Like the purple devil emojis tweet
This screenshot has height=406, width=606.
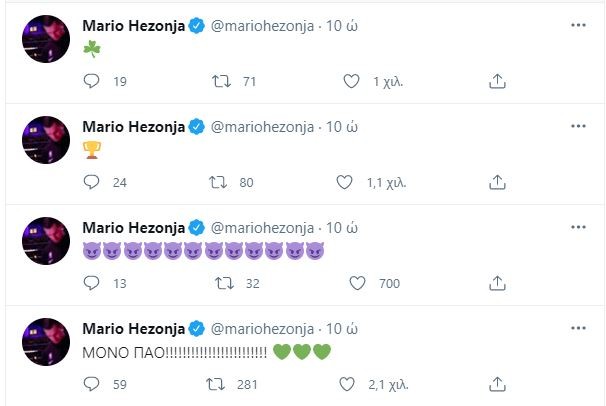click(x=357, y=283)
